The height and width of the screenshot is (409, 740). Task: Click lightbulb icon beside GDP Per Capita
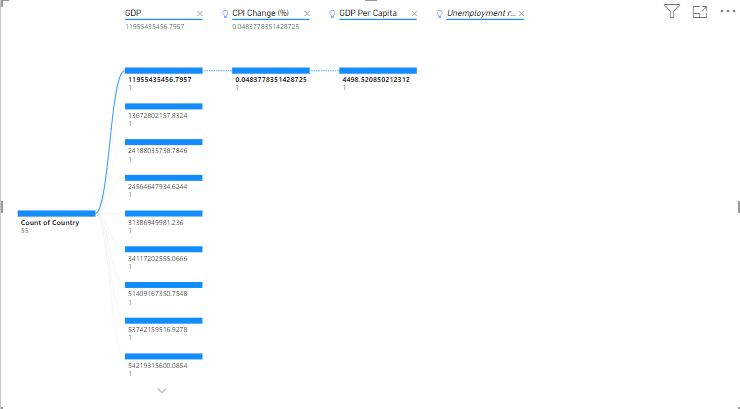pos(332,14)
